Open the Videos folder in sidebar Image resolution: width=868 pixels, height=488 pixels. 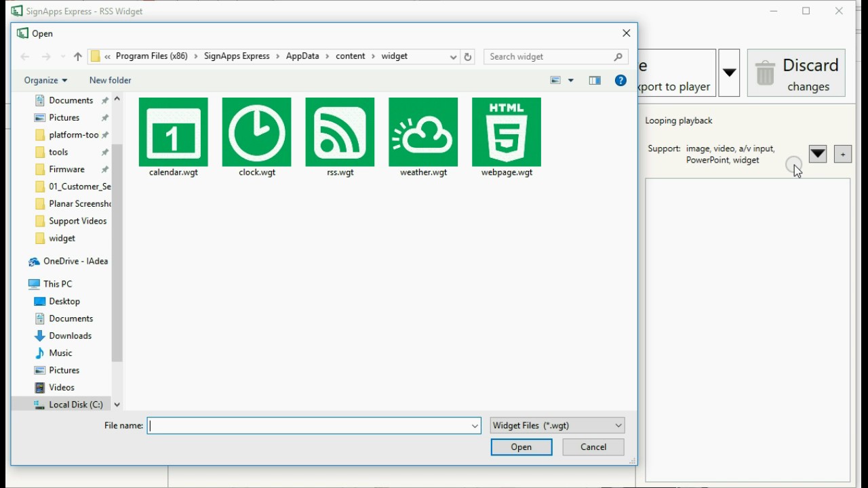pyautogui.click(x=62, y=388)
